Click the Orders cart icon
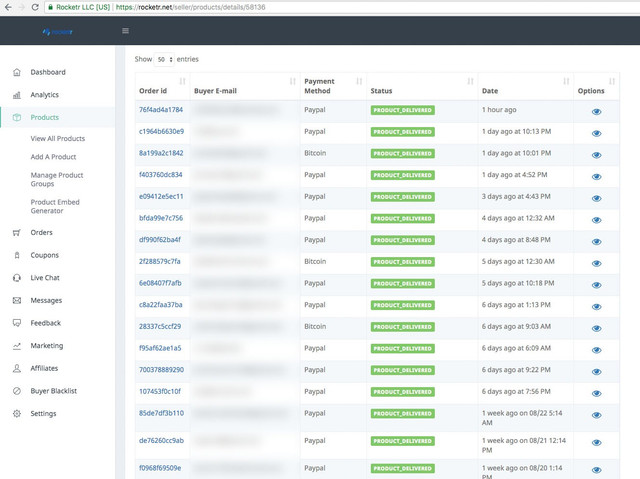The width and height of the screenshot is (640, 479). pos(16,232)
